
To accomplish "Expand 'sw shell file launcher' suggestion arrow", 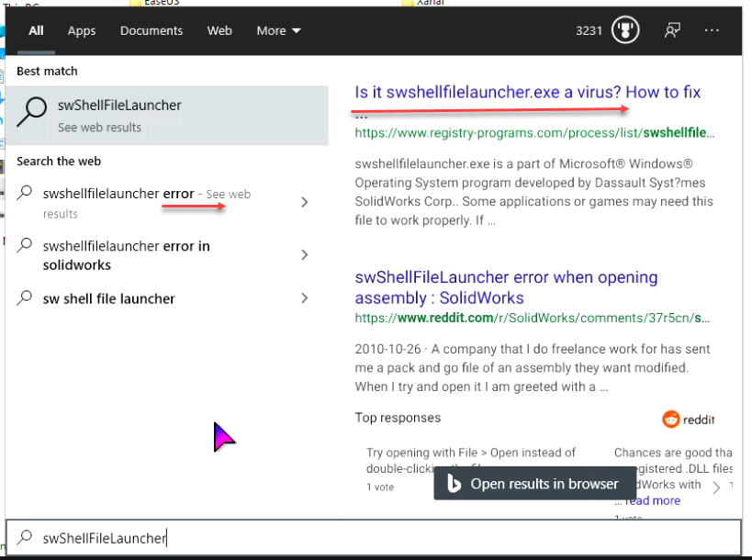I will (305, 298).
